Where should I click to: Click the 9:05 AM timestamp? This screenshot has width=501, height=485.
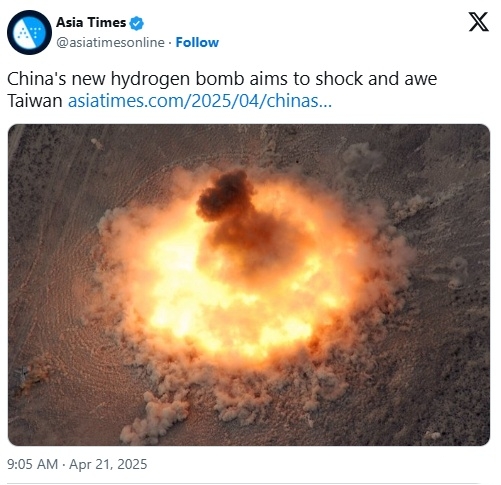(32, 464)
